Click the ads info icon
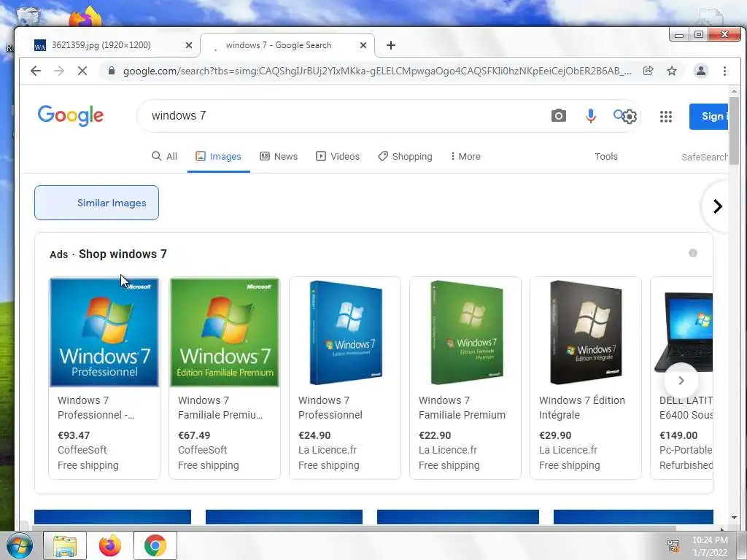This screenshot has width=747, height=560. pyautogui.click(x=693, y=253)
